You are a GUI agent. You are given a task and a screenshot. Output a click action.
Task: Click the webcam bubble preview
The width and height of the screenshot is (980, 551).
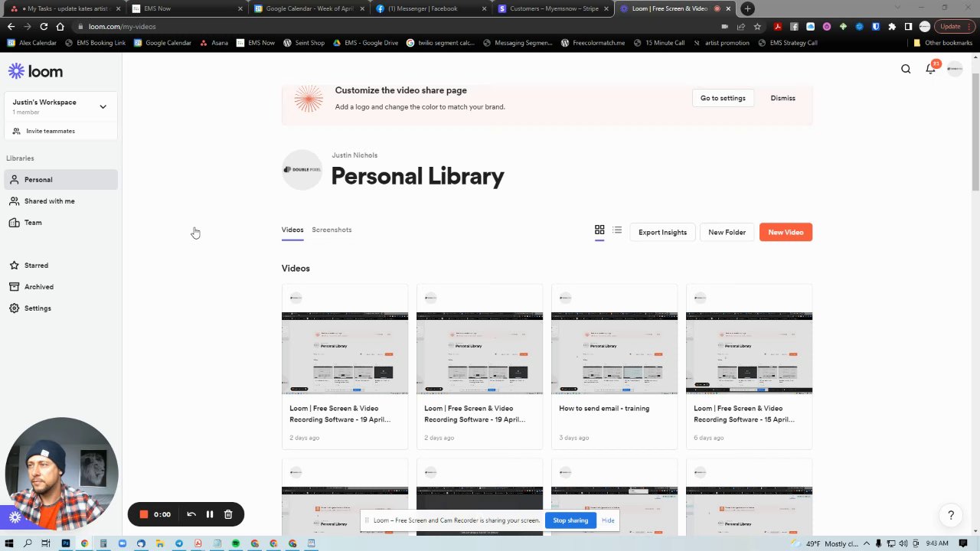tap(61, 474)
